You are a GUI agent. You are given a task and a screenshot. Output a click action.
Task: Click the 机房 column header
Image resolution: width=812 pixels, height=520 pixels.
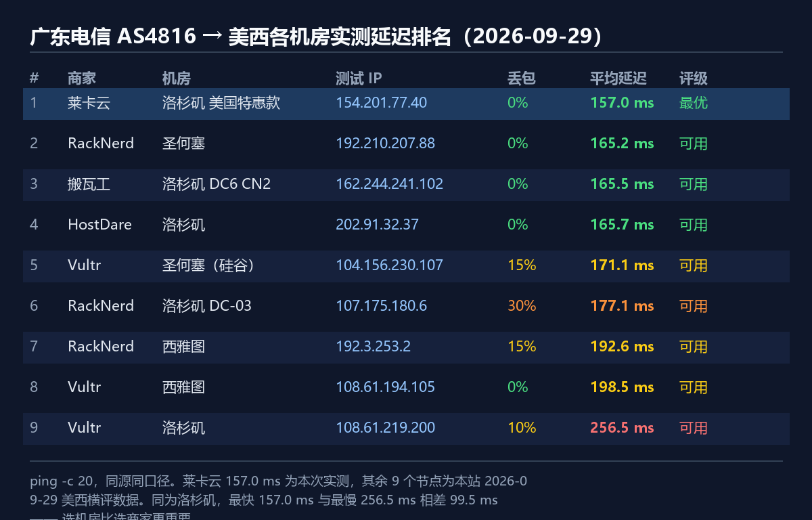176,79
